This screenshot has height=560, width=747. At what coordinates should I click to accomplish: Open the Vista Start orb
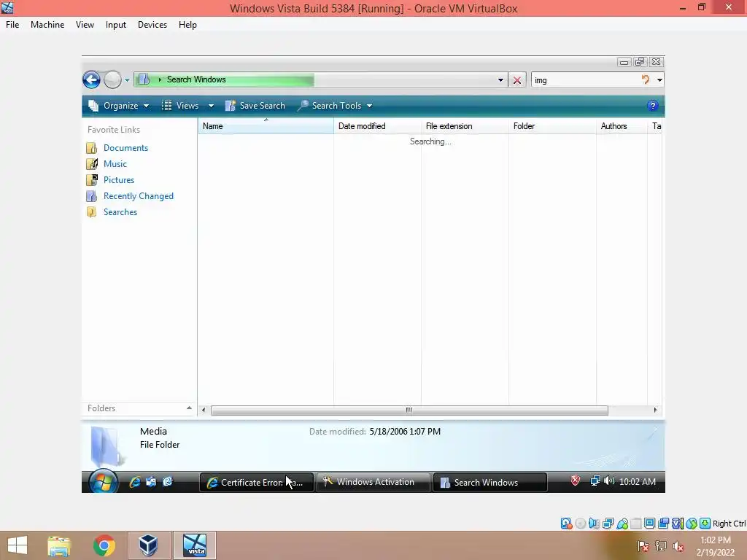point(103,481)
